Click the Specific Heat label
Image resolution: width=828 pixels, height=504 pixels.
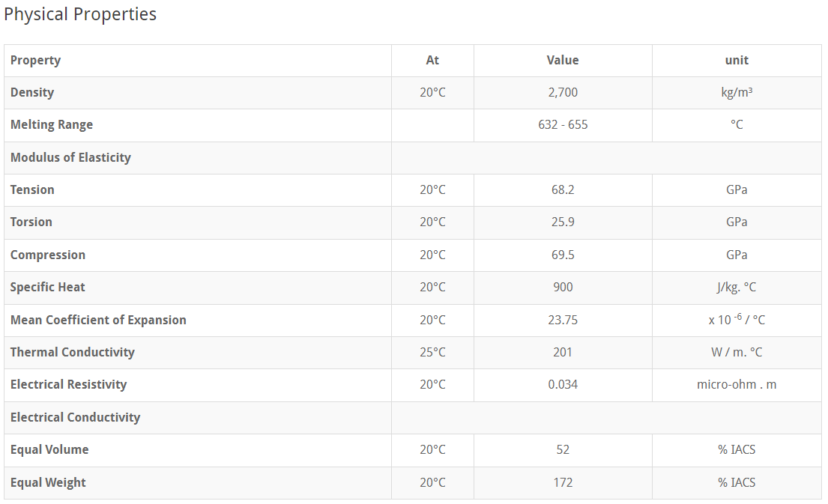(48, 287)
